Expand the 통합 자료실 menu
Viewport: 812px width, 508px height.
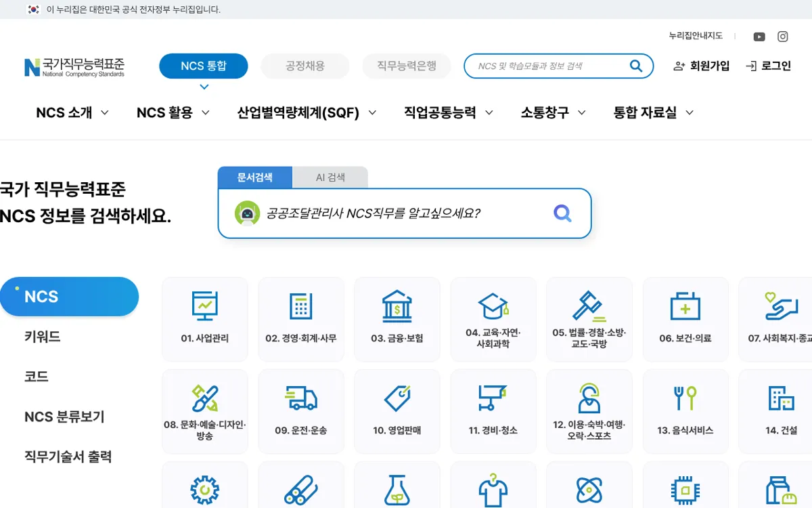(654, 112)
